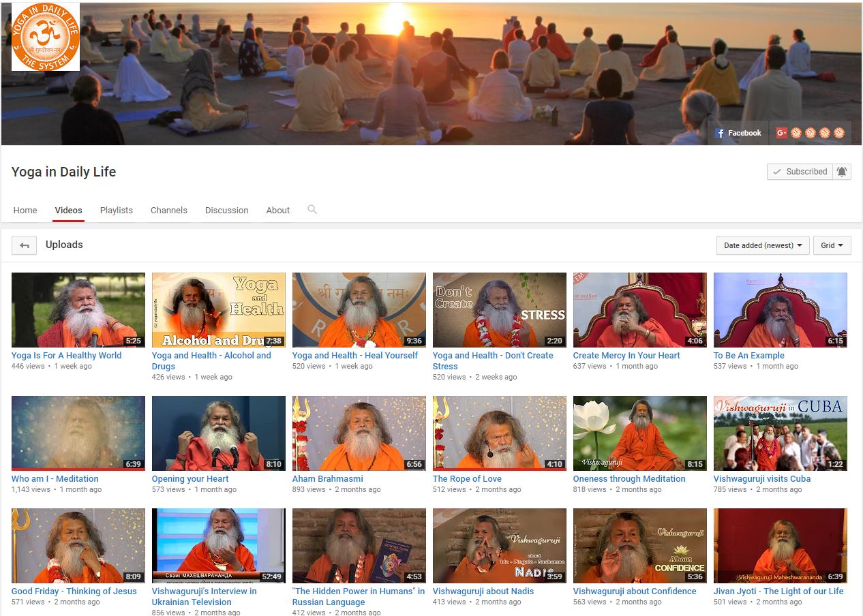Open 'Who am I - Meditation' video thumbnail
The width and height of the screenshot is (863, 616).
pyautogui.click(x=78, y=433)
